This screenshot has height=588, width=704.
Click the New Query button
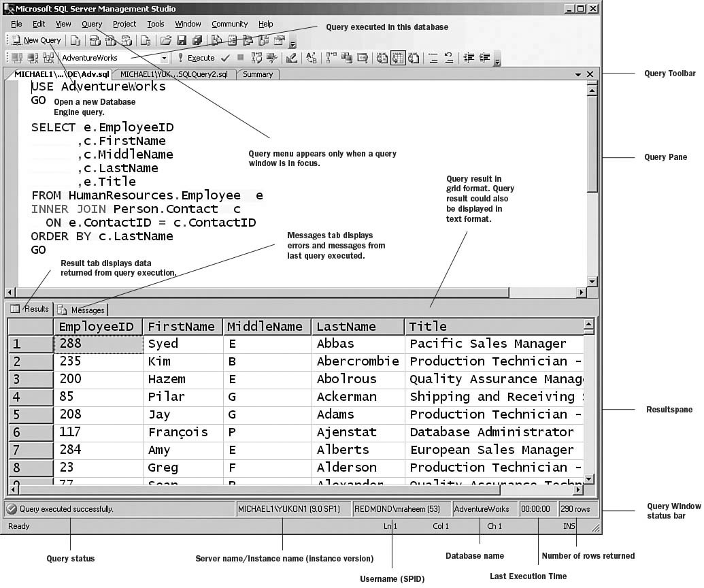click(x=36, y=40)
